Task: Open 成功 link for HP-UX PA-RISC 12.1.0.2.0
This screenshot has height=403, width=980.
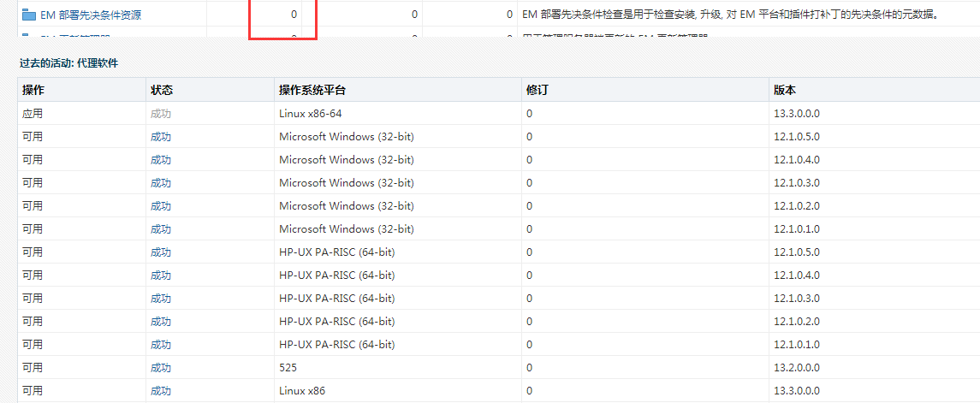Action: click(161, 322)
